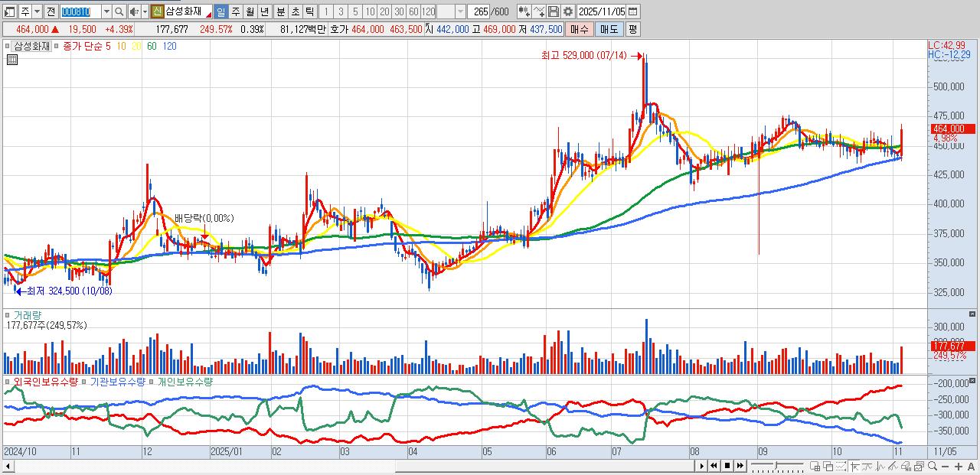
Task: Select interval 10 button
Action: coord(370,11)
